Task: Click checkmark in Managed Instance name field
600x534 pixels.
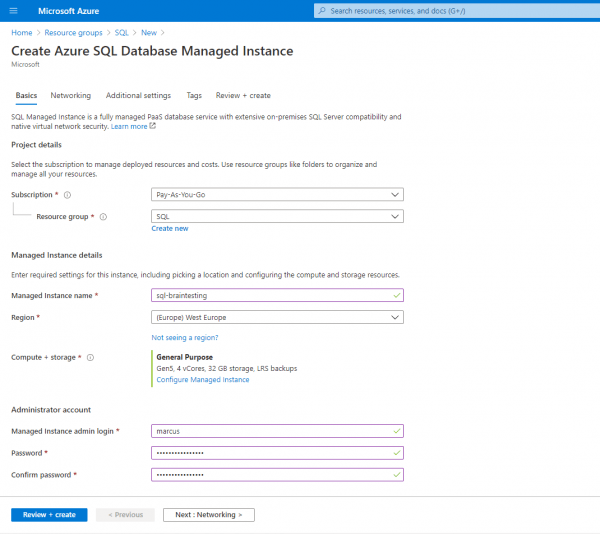Action: click(397, 295)
